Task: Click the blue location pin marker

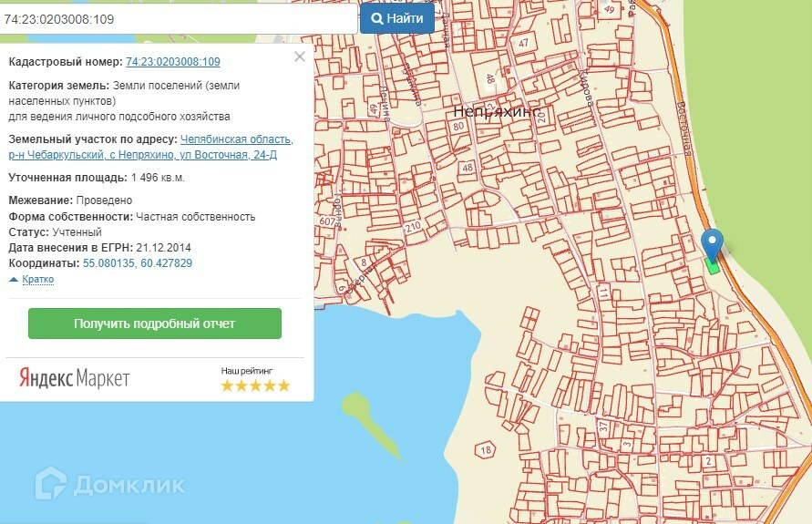Action: tap(712, 245)
